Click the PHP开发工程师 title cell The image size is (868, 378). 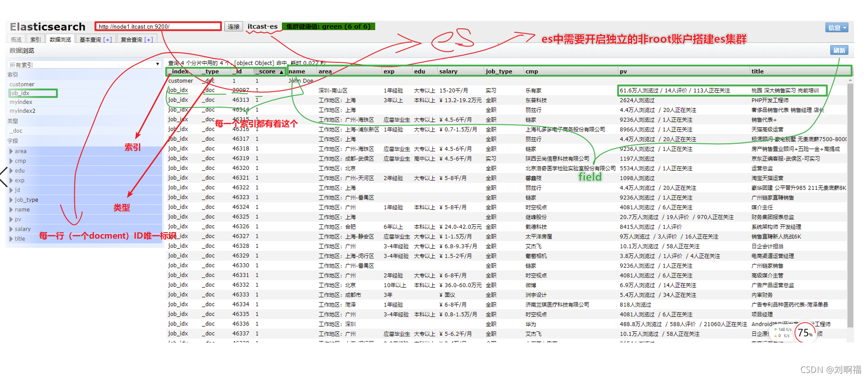point(770,100)
